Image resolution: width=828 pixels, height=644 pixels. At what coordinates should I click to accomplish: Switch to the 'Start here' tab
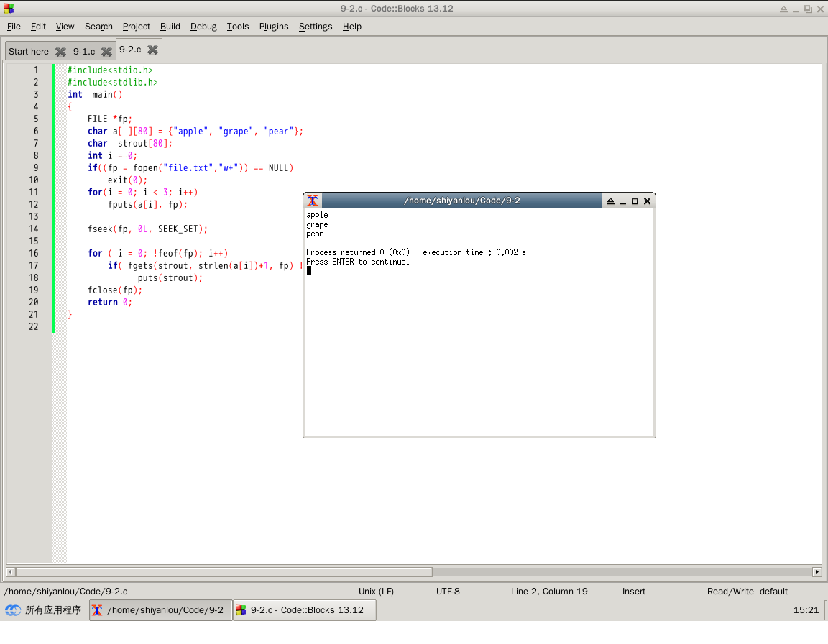(29, 51)
